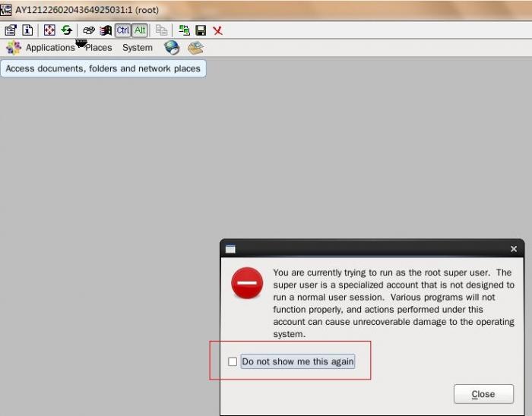Image resolution: width=532 pixels, height=416 pixels.
Task: Open the Applications menu
Action: pyautogui.click(x=49, y=48)
